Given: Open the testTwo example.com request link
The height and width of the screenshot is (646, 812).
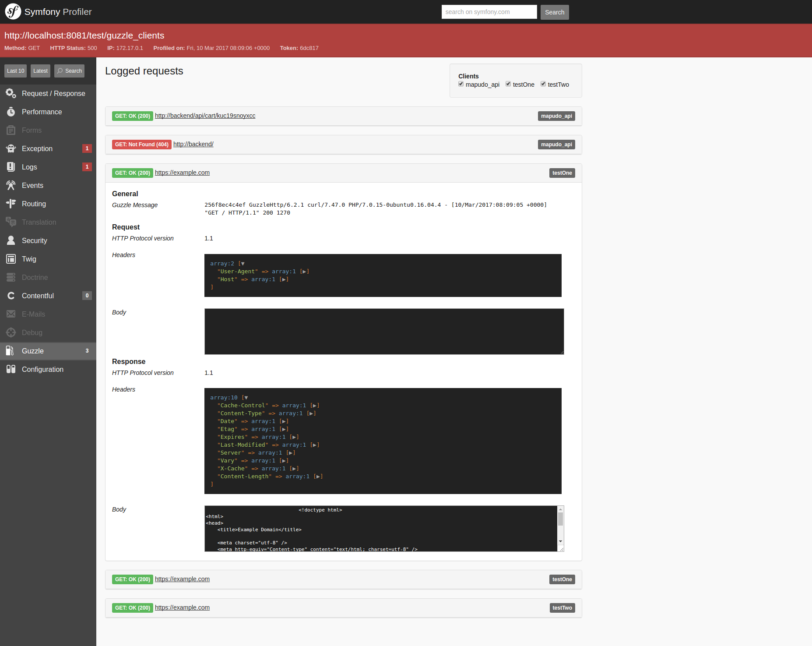Looking at the screenshot, I should [x=182, y=607].
